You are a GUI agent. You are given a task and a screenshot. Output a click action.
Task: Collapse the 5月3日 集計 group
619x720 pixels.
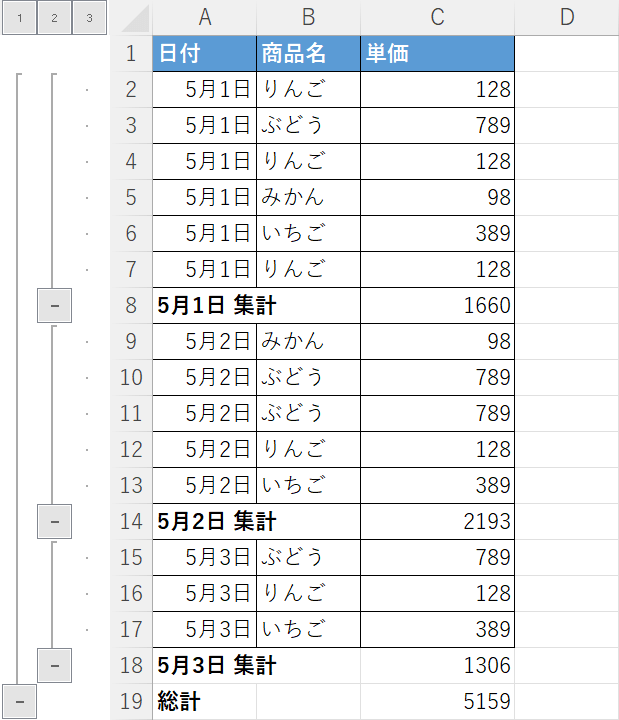click(x=54, y=666)
